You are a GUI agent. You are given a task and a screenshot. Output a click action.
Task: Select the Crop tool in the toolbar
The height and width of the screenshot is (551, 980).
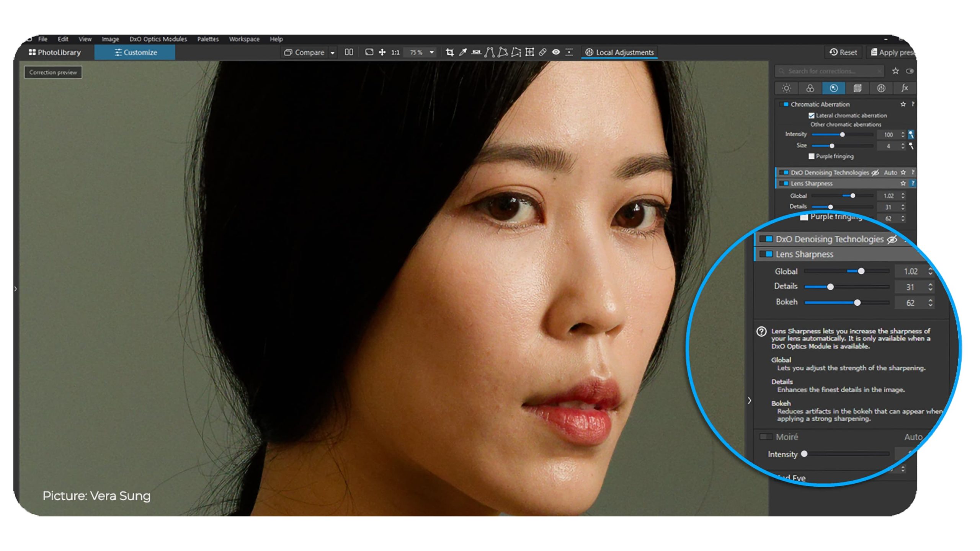(451, 52)
